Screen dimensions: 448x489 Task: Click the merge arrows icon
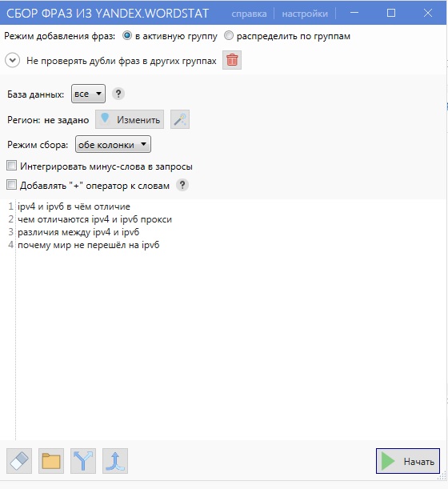click(x=115, y=461)
